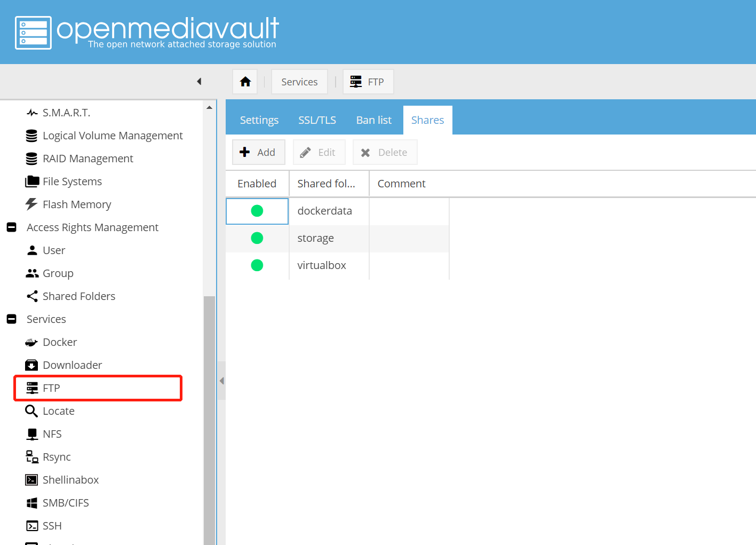Click the sidebar vertical scrollbar thumb
756x545 pixels.
(209, 420)
